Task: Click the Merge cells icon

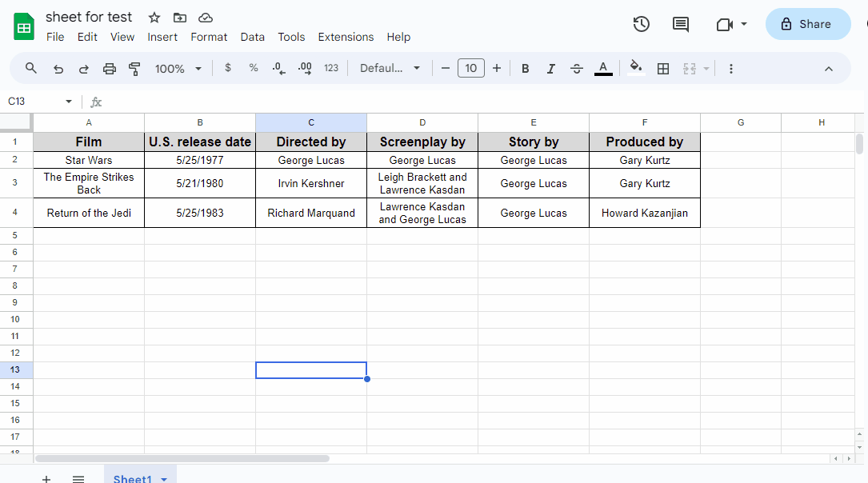Action: [x=689, y=69]
